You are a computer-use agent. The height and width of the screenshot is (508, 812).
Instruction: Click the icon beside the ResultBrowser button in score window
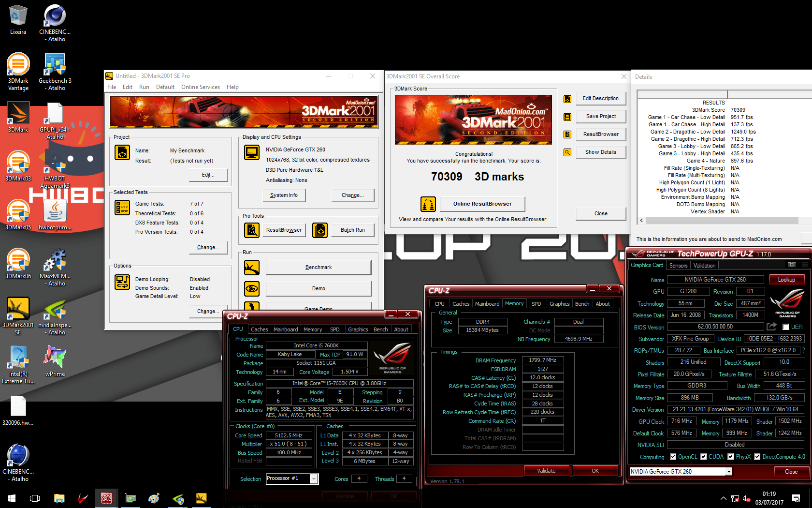coord(567,134)
